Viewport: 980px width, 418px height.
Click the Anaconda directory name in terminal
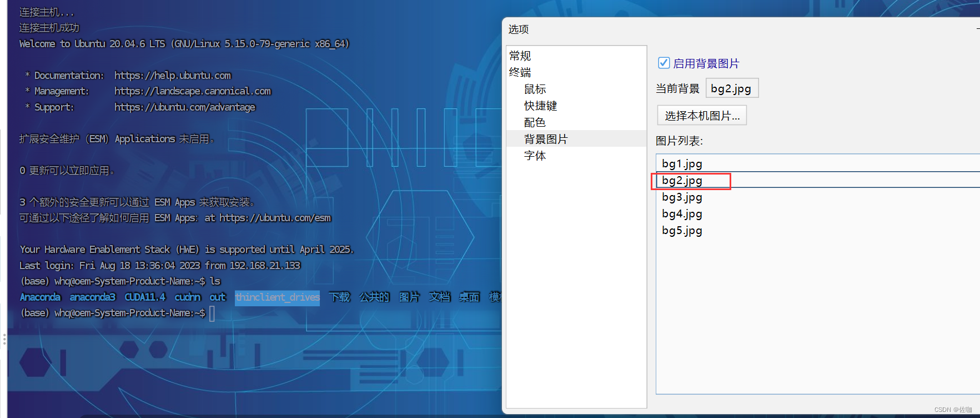coord(40,297)
